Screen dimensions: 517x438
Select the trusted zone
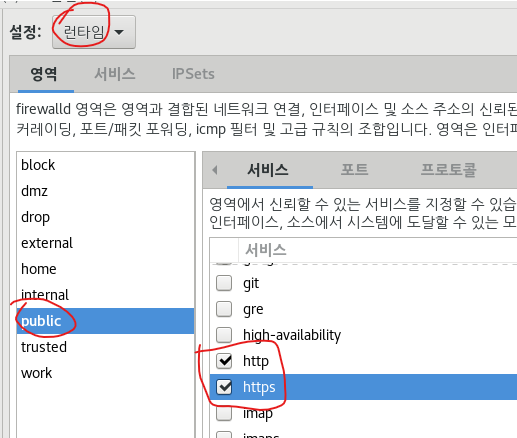click(105, 347)
